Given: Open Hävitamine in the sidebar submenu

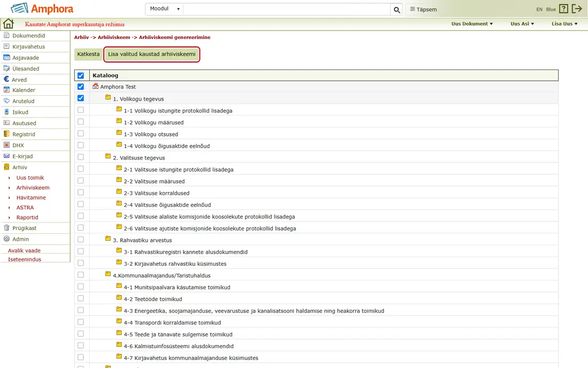Looking at the screenshot, I should pos(31,198).
